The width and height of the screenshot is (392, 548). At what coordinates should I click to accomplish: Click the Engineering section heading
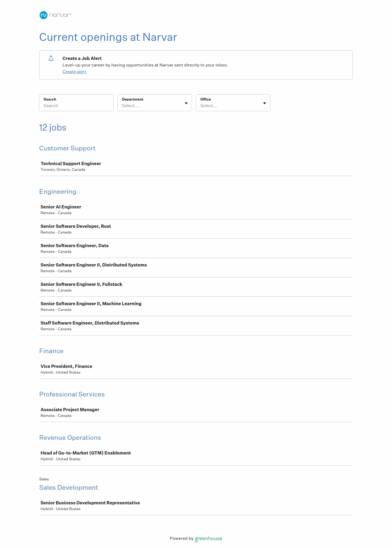(x=58, y=192)
